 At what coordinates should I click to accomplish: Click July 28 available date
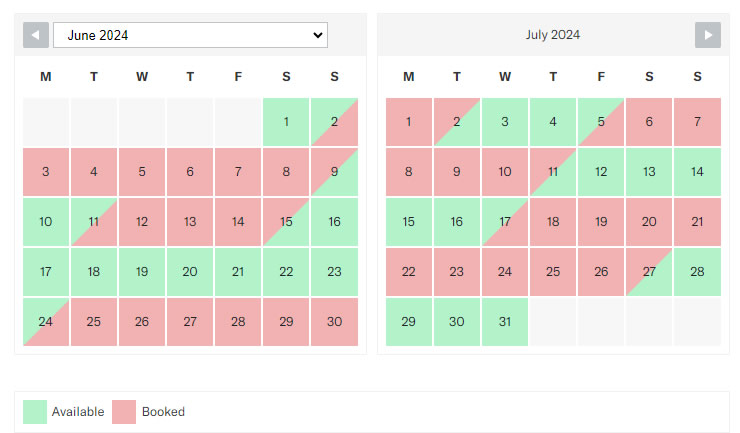pyautogui.click(x=697, y=272)
